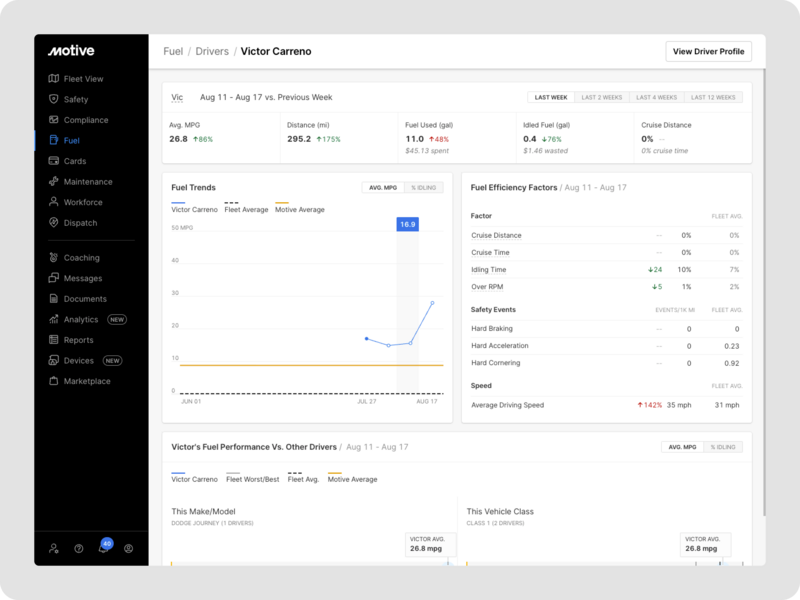Viewport: 800px width, 600px height.
Task: Open the Analytics menu item
Action: (x=81, y=320)
